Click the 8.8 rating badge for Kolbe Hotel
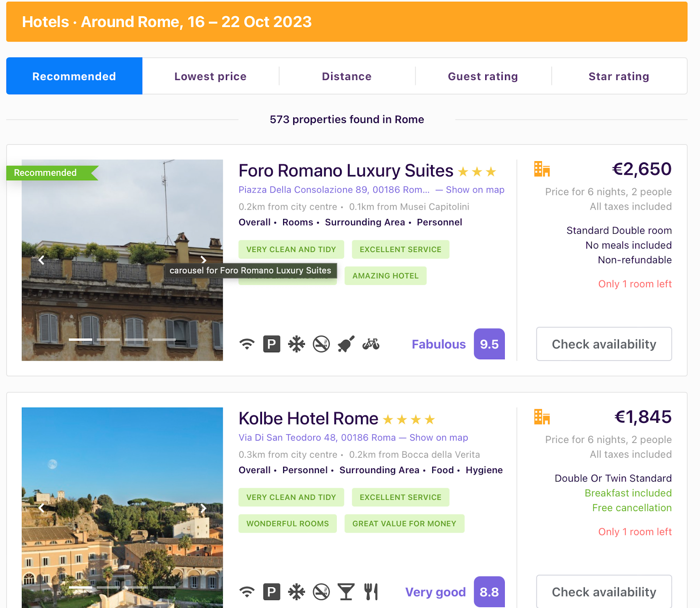This screenshot has width=700, height=608. pos(489,592)
